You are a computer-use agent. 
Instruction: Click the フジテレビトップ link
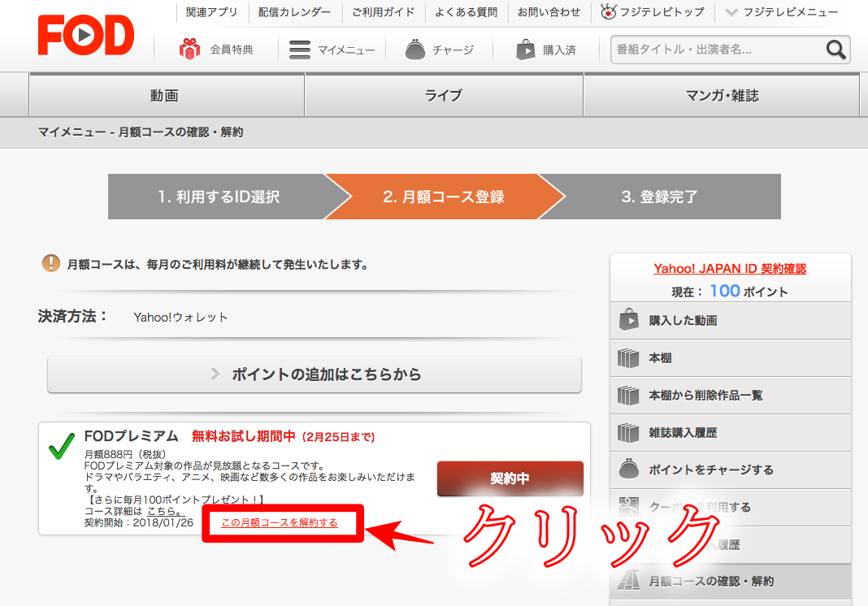pyautogui.click(x=662, y=11)
